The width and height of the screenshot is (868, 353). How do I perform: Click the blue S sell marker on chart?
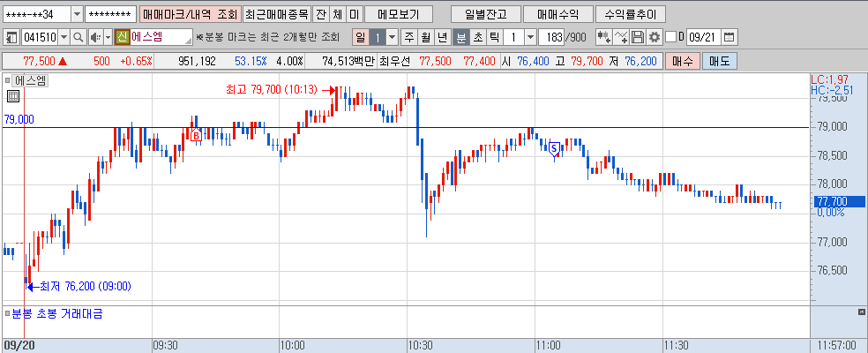[x=555, y=147]
